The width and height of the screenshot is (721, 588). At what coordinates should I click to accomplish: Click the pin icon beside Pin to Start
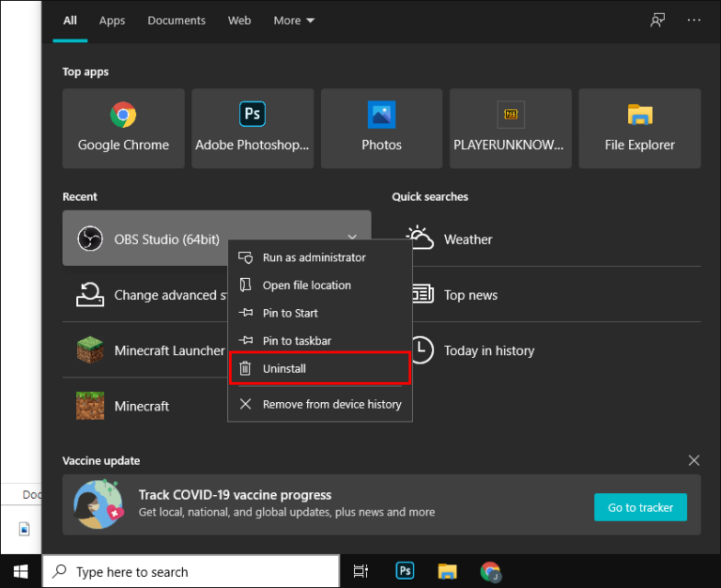click(246, 313)
